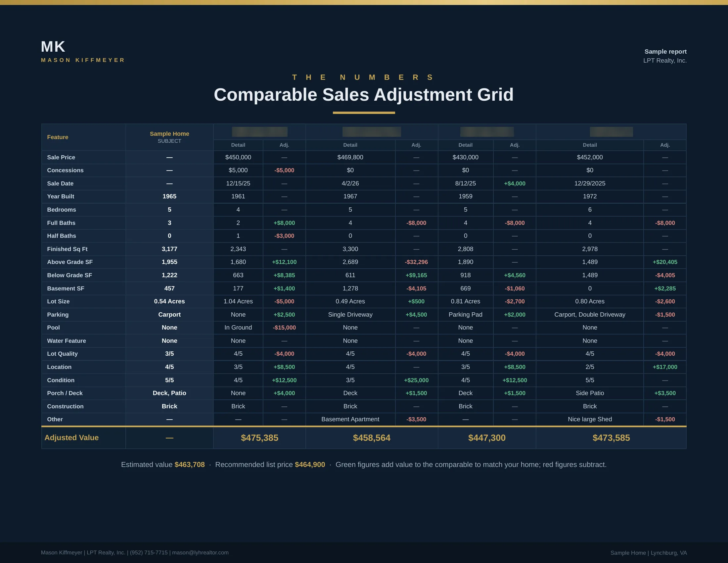This screenshot has width=728, height=563.
Task: Select the In Ground pool cell
Action: [238, 328]
